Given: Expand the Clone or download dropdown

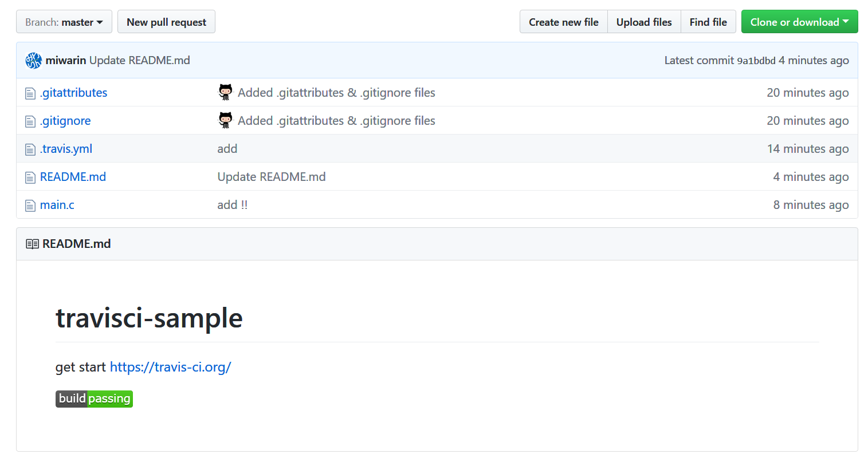Looking at the screenshot, I should (x=799, y=22).
